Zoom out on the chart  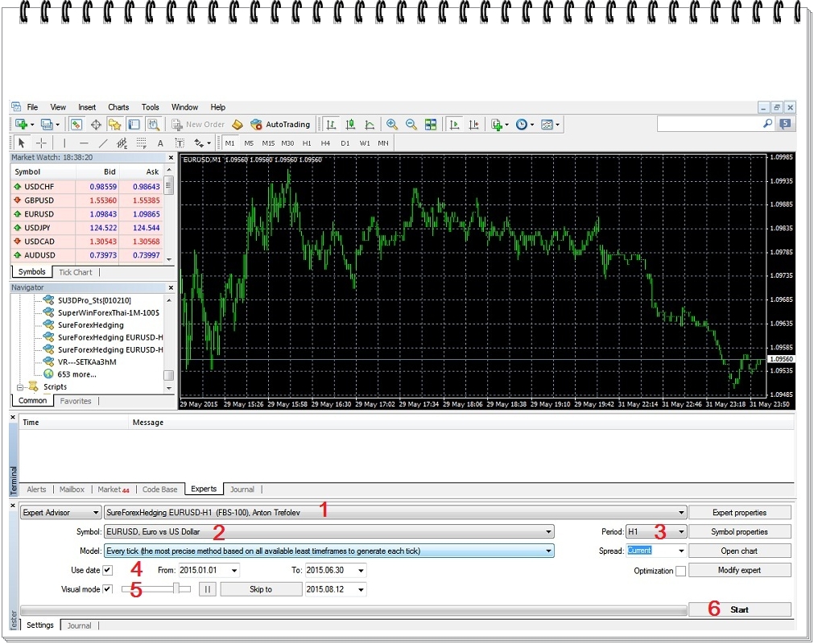click(411, 125)
